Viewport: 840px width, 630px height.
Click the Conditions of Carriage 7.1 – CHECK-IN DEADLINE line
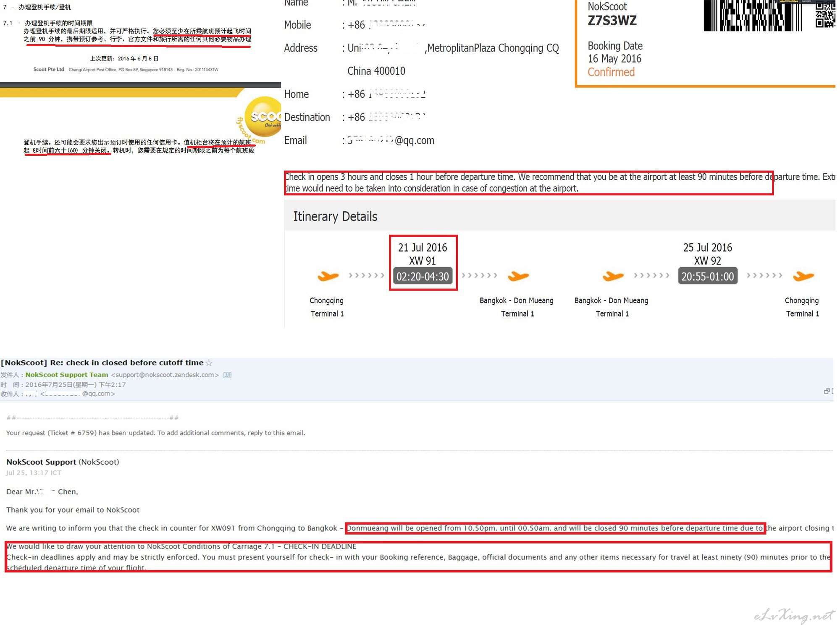click(181, 546)
